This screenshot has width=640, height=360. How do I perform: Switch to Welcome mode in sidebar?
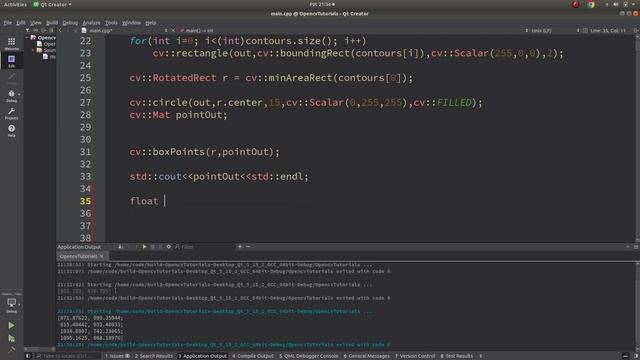pos(11,44)
